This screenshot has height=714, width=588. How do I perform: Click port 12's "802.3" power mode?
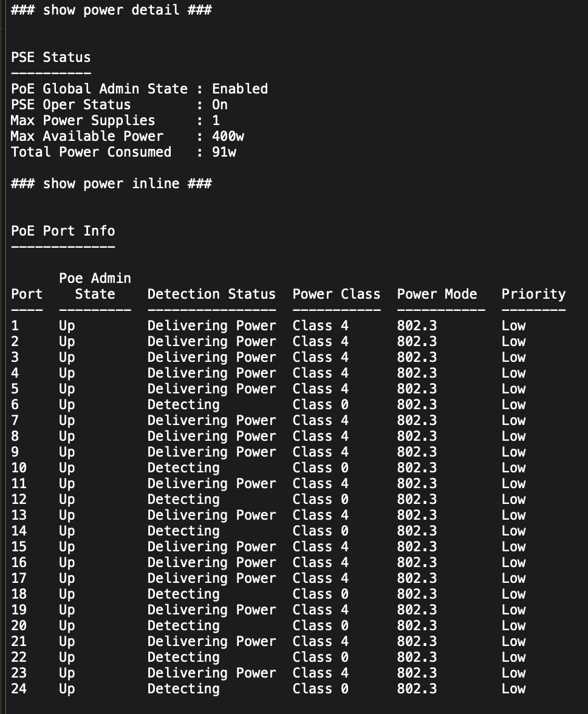(x=417, y=499)
